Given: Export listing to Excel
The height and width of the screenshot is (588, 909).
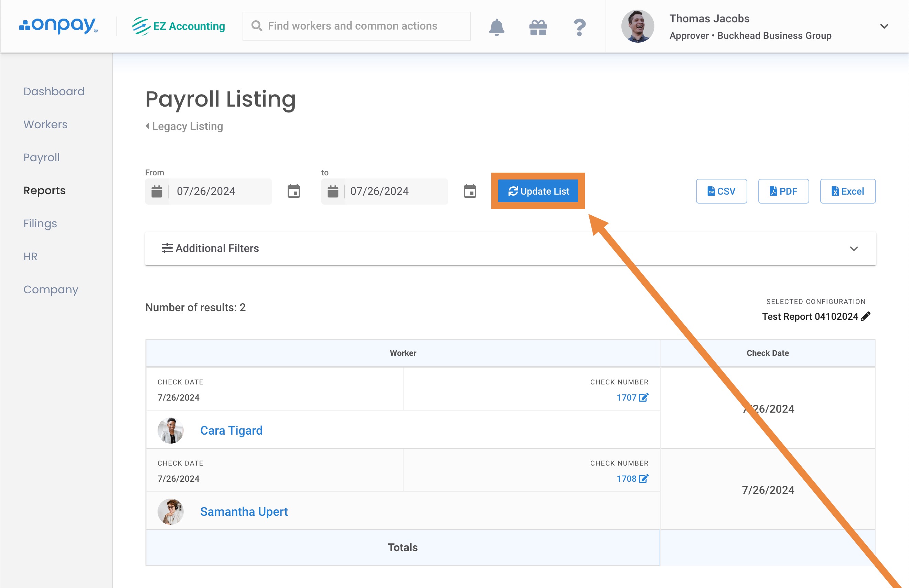Looking at the screenshot, I should (x=847, y=191).
